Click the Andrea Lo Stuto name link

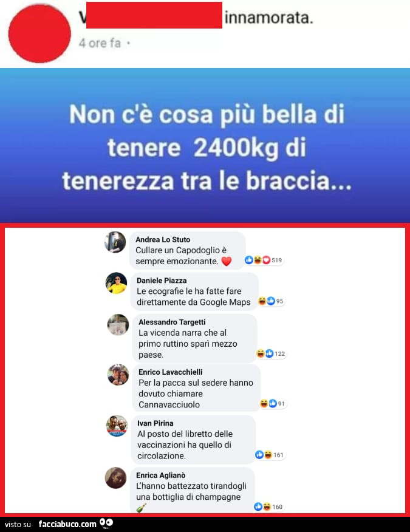(x=163, y=239)
